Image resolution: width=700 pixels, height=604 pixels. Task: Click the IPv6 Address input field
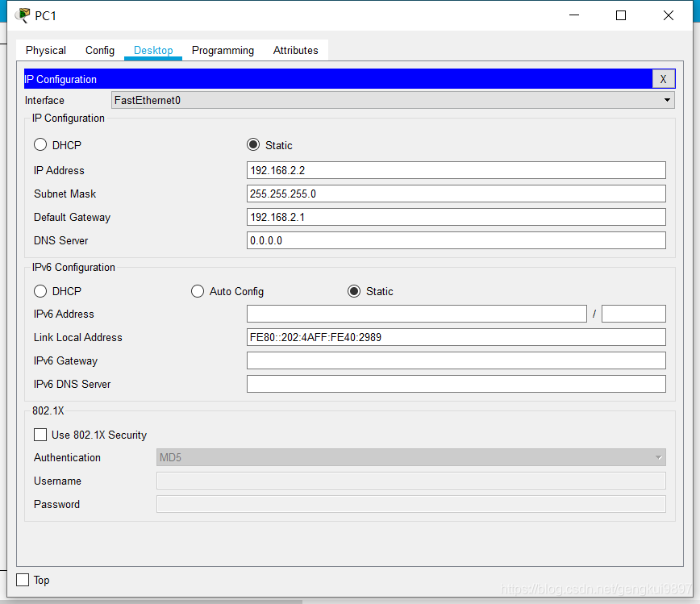point(416,314)
